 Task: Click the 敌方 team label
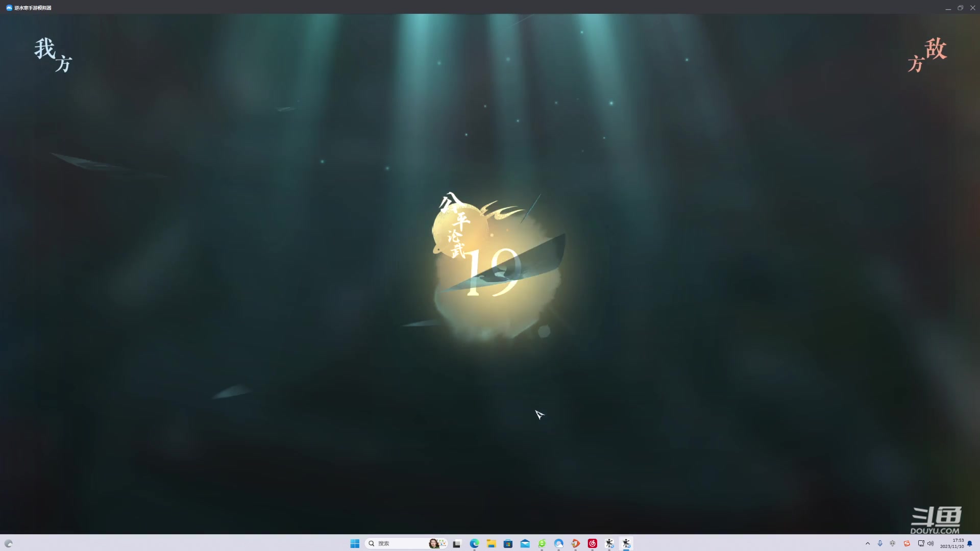pyautogui.click(x=927, y=55)
